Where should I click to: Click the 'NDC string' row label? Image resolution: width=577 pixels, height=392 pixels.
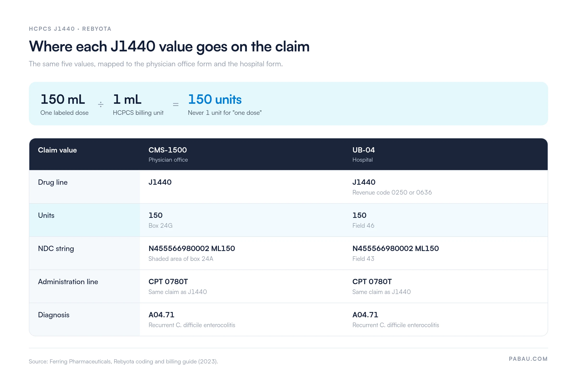[56, 249]
